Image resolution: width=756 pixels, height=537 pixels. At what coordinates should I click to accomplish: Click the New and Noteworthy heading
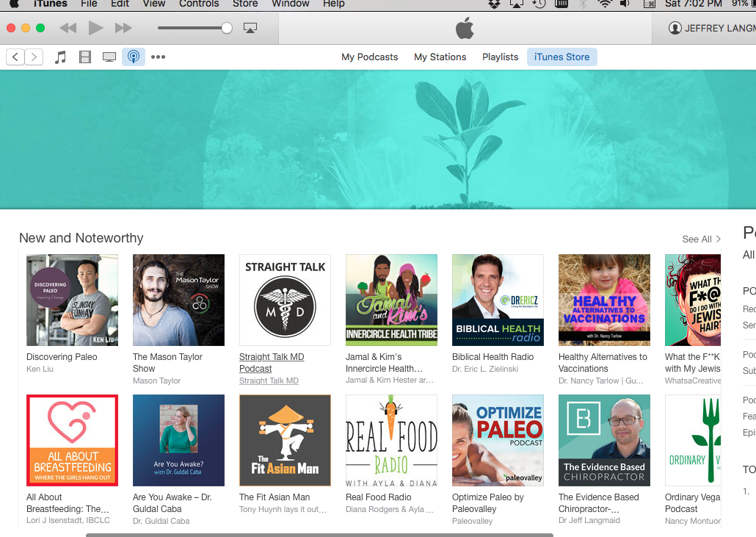tap(81, 238)
